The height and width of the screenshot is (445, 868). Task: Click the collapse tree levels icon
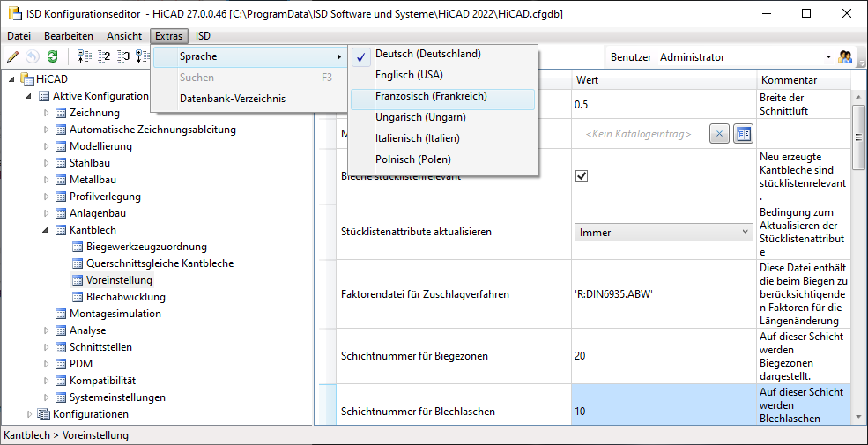point(84,56)
